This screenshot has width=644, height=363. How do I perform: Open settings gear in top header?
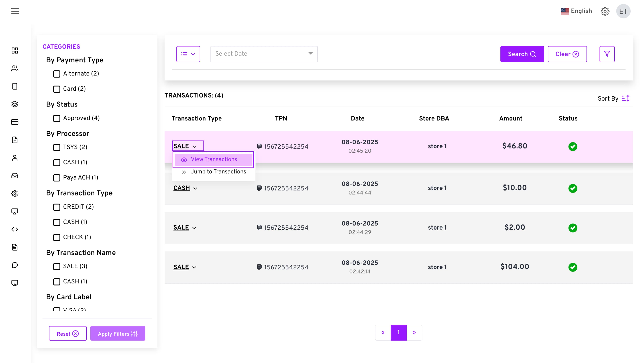coord(605,11)
